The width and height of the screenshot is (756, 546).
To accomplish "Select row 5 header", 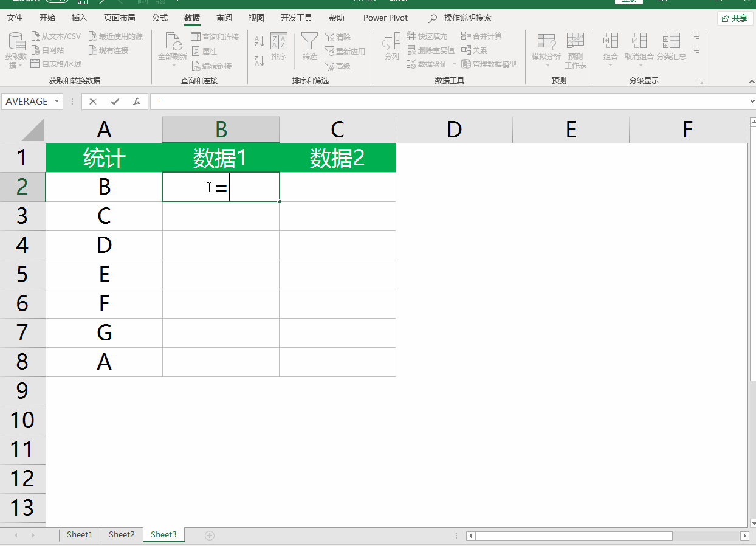I will 22,274.
